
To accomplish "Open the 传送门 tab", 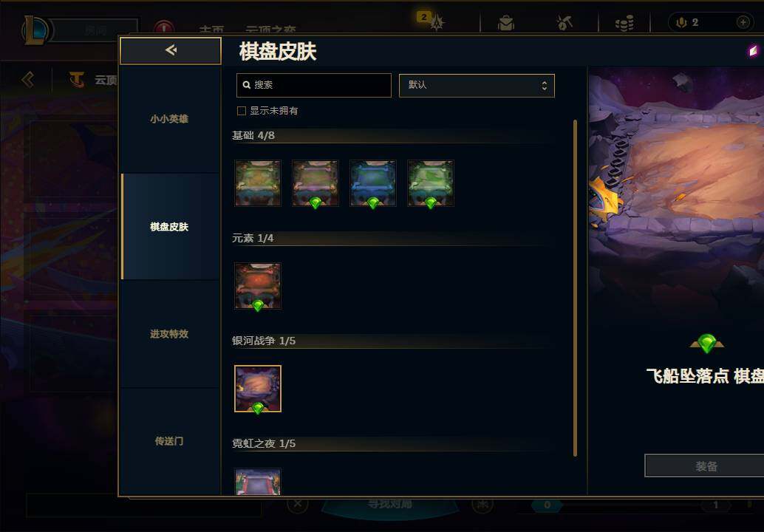I will 169,441.
